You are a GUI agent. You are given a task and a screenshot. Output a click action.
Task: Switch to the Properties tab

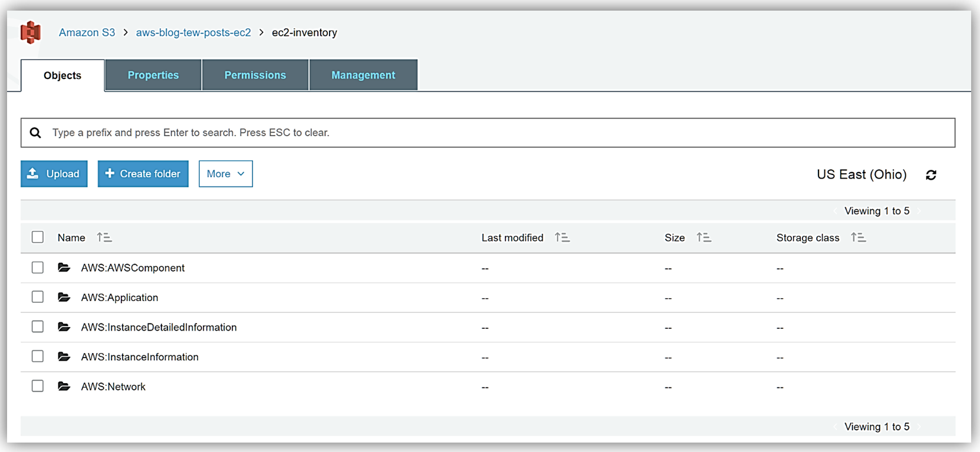pos(153,75)
